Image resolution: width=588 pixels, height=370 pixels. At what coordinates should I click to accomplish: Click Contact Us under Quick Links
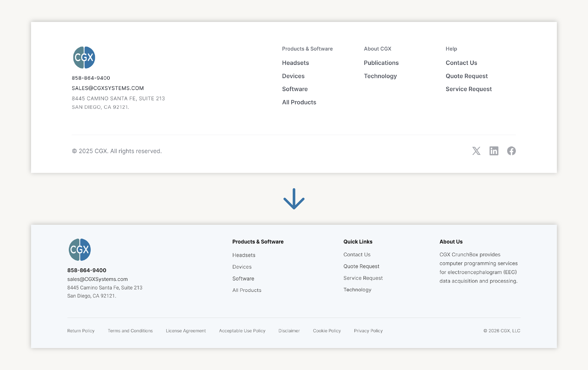[357, 255]
